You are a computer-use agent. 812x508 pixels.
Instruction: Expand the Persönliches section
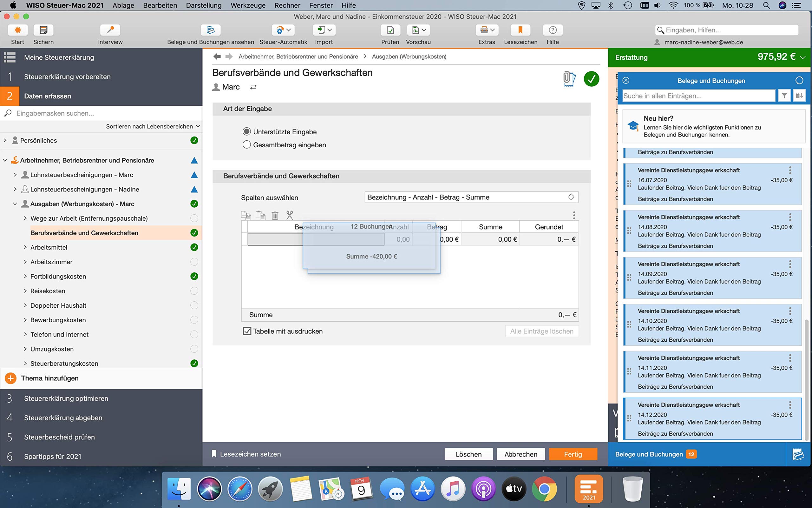tap(5, 140)
